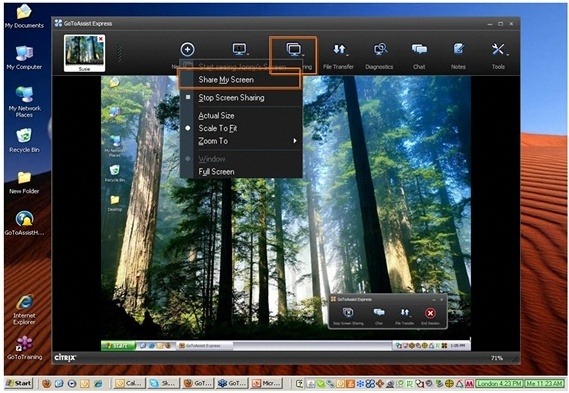Expand the Zoom To submenu
Screen dimensions: 569x393
pos(241,141)
